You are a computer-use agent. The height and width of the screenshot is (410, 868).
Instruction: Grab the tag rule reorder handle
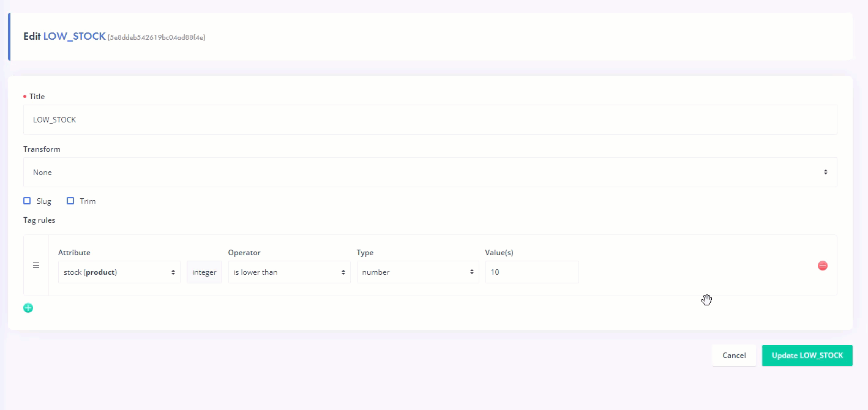pos(36,266)
